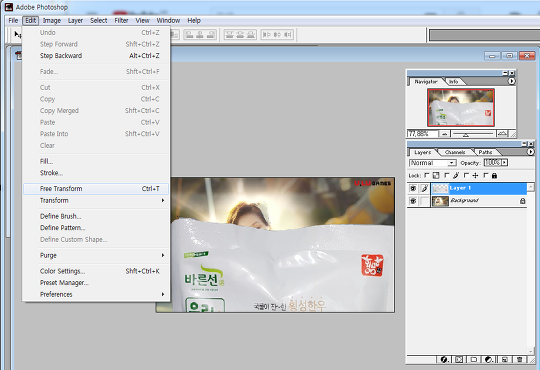Expand the Purge submenu
This screenshot has width=540, height=370.
pyautogui.click(x=96, y=255)
